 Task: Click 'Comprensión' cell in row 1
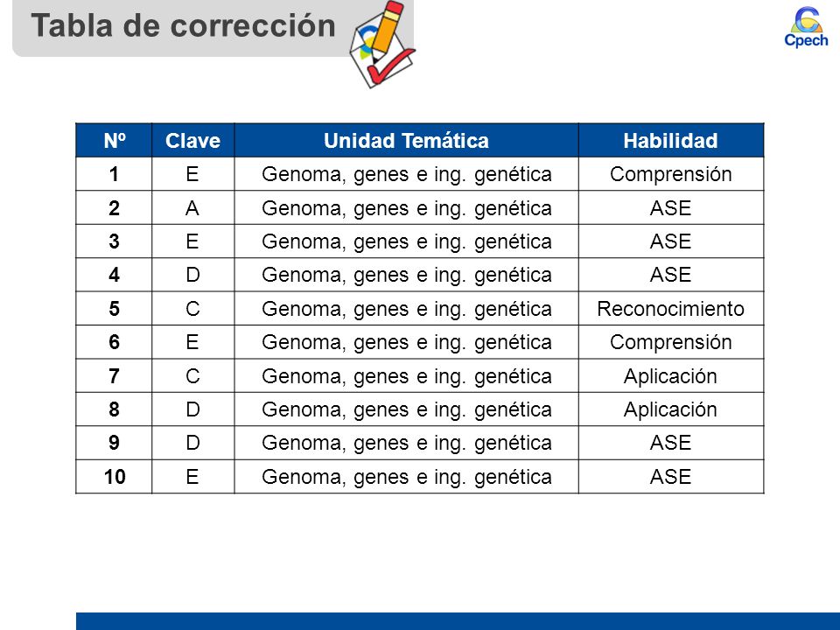click(x=671, y=174)
